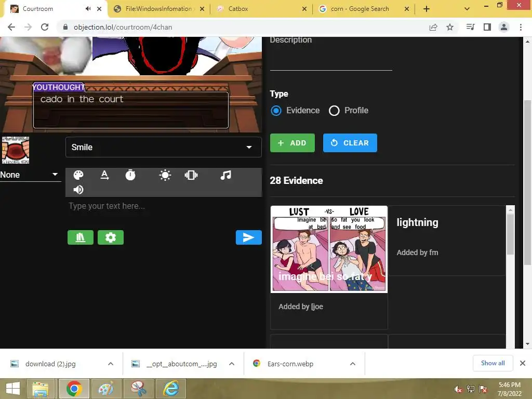The image size is (532, 399).
Task: Open a new browser tab with plus
Action: (x=427, y=9)
